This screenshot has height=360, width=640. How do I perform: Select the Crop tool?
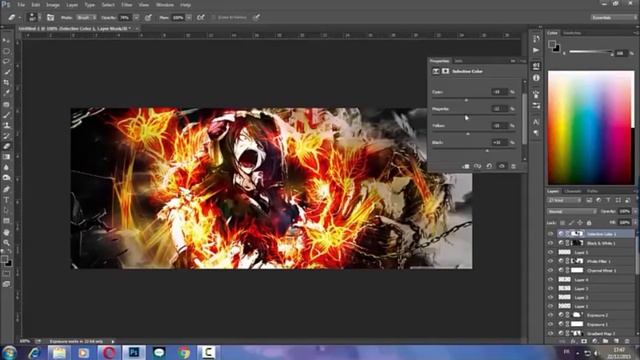coord(6,82)
